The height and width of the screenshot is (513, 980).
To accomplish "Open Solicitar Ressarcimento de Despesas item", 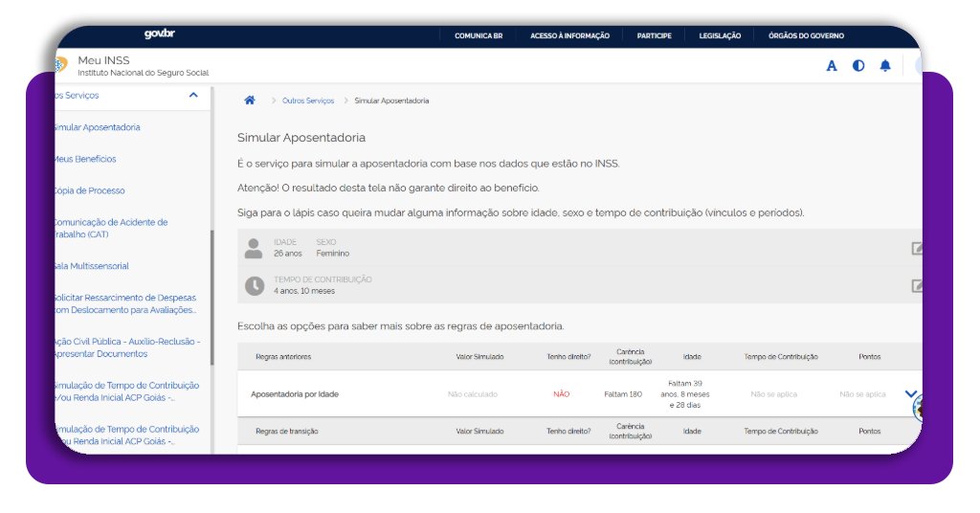I will [125, 303].
